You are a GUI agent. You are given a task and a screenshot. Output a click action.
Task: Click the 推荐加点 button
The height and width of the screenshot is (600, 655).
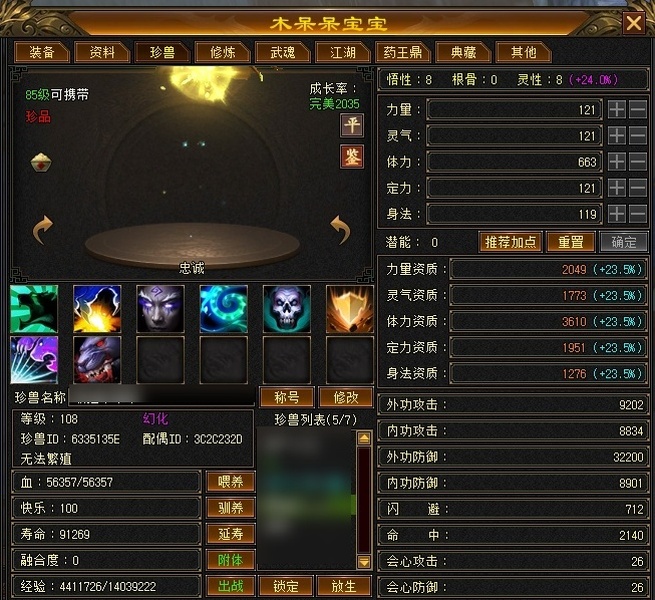pyautogui.click(x=510, y=242)
